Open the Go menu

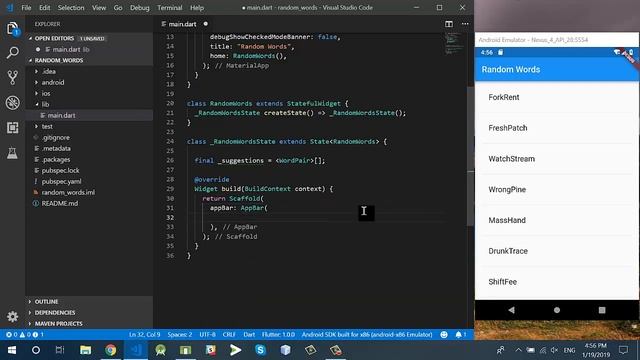[118, 7]
